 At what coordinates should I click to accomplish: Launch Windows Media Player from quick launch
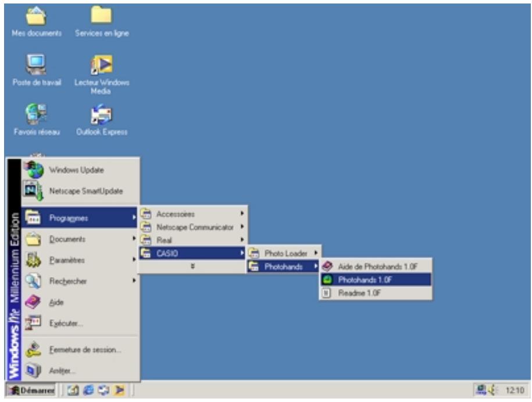[x=119, y=390]
